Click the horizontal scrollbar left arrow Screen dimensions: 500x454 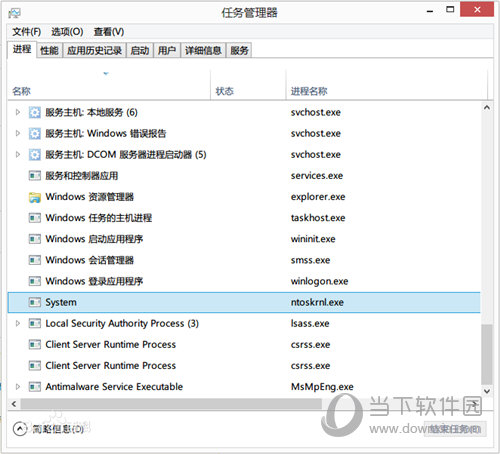point(14,404)
